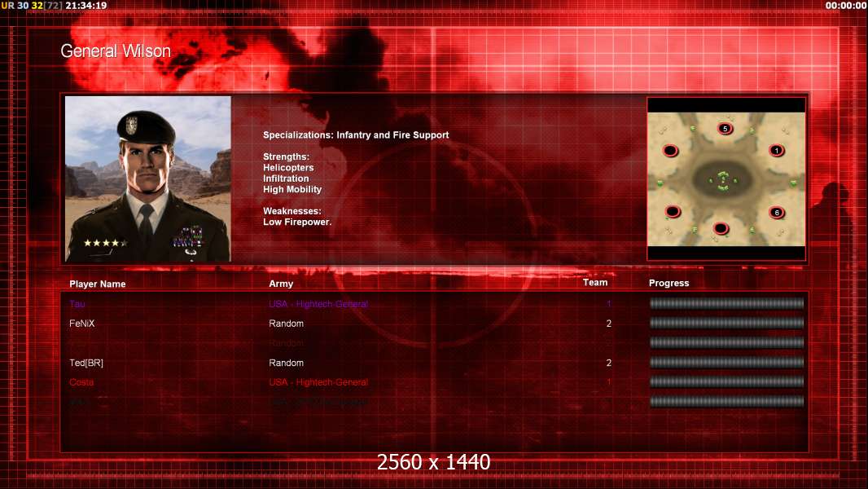Click the "Progress" column header

point(669,283)
